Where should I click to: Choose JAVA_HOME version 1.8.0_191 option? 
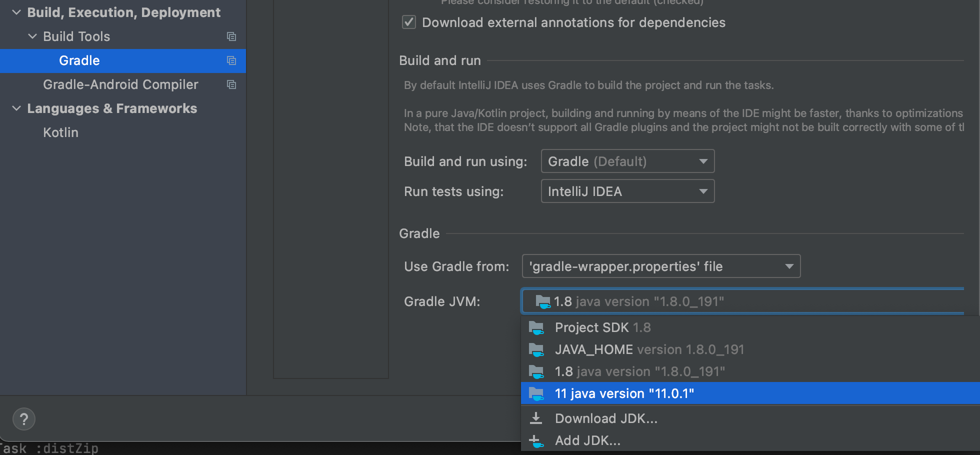[750, 349]
